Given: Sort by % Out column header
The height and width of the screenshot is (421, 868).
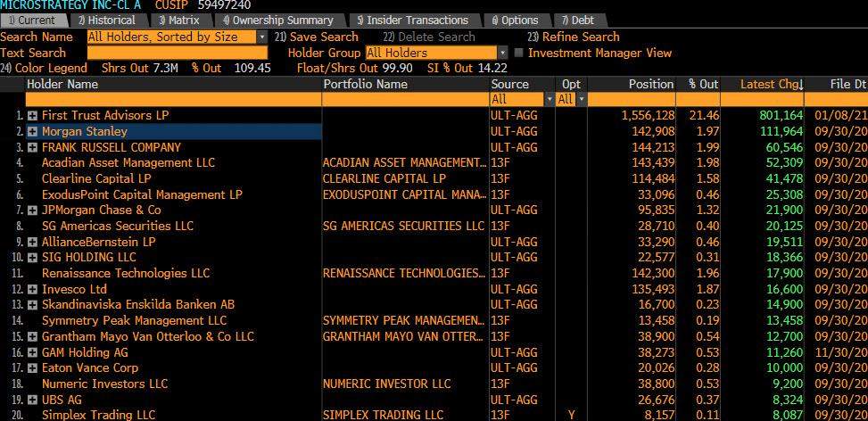Looking at the screenshot, I should 703,84.
